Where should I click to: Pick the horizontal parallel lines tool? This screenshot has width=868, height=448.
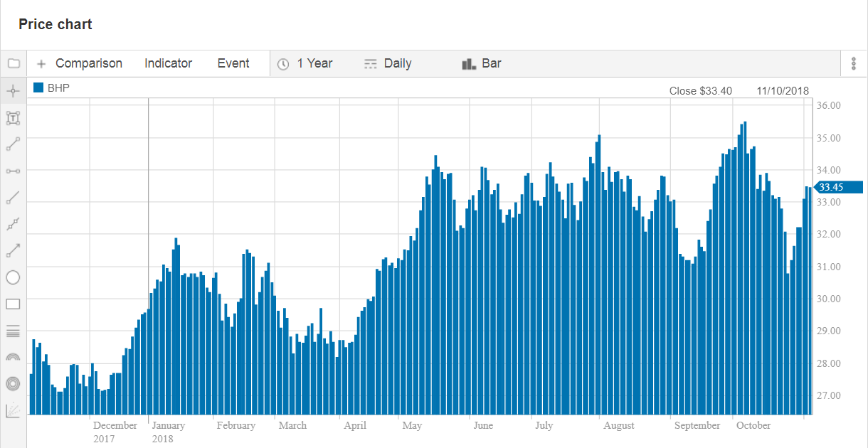[13, 331]
